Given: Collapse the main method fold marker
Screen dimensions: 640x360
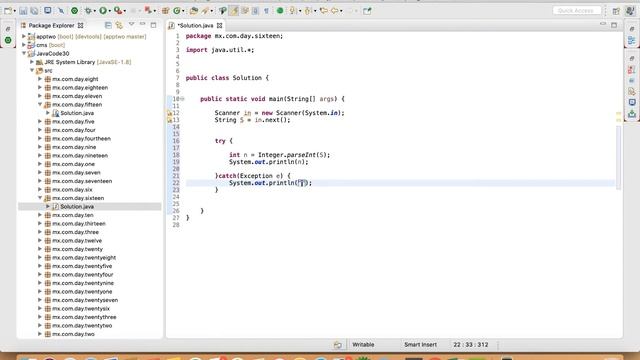Looking at the screenshot, I should point(182,99).
